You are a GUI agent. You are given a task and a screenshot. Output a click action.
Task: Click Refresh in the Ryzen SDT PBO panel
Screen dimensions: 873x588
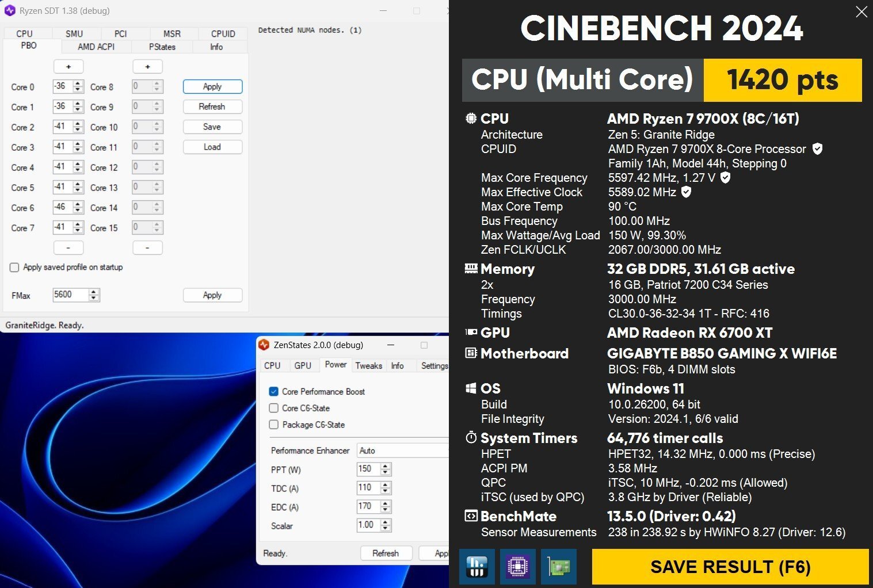coord(212,107)
